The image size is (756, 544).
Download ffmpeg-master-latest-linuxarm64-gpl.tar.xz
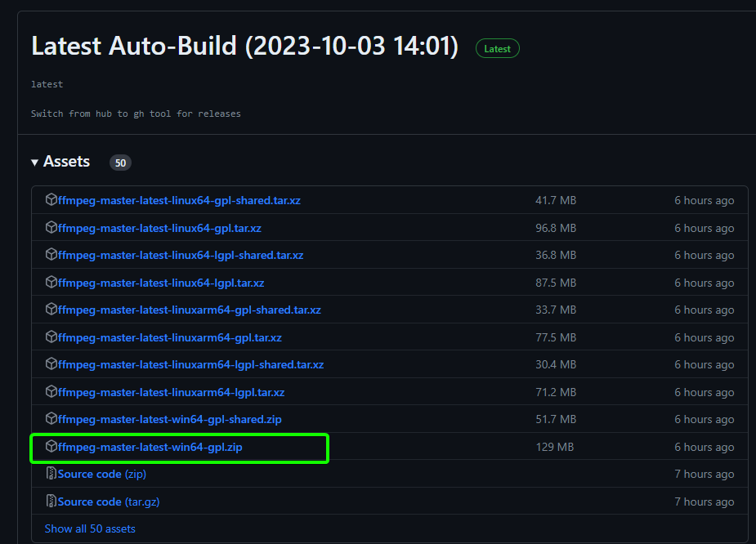(x=170, y=338)
